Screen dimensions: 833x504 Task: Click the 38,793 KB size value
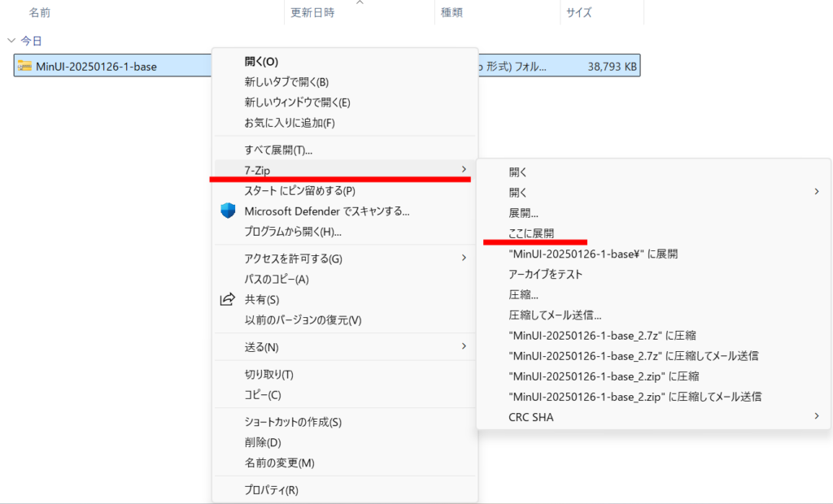(x=612, y=67)
